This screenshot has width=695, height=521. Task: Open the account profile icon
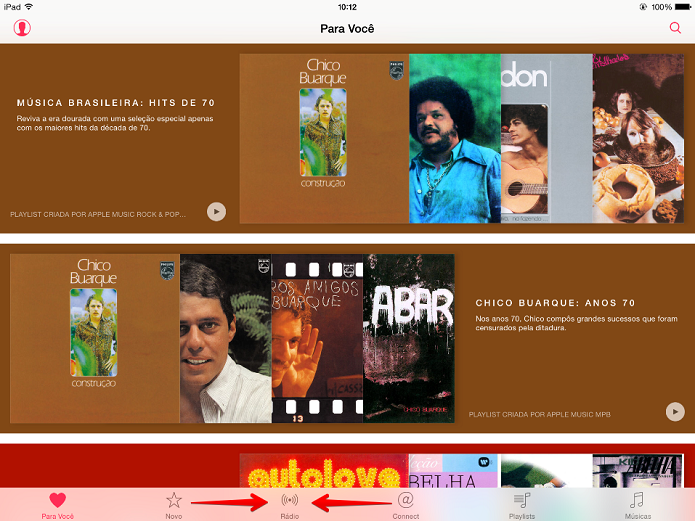coord(22,28)
